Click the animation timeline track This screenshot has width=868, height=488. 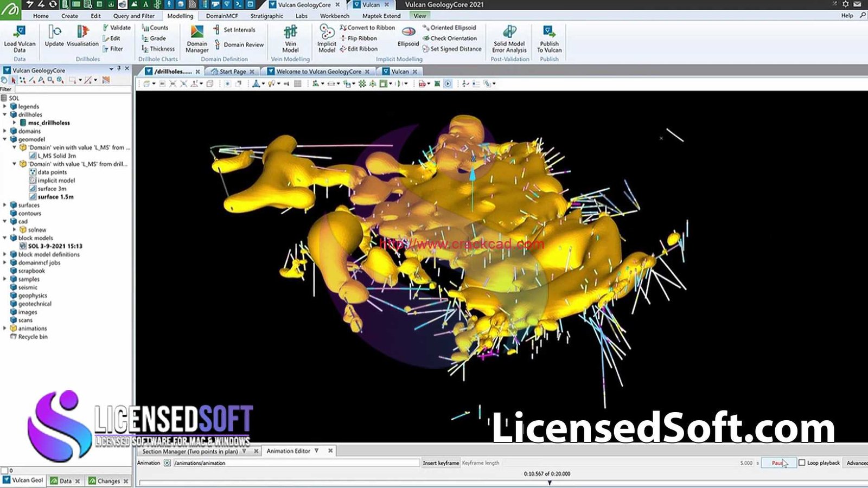[x=503, y=483]
